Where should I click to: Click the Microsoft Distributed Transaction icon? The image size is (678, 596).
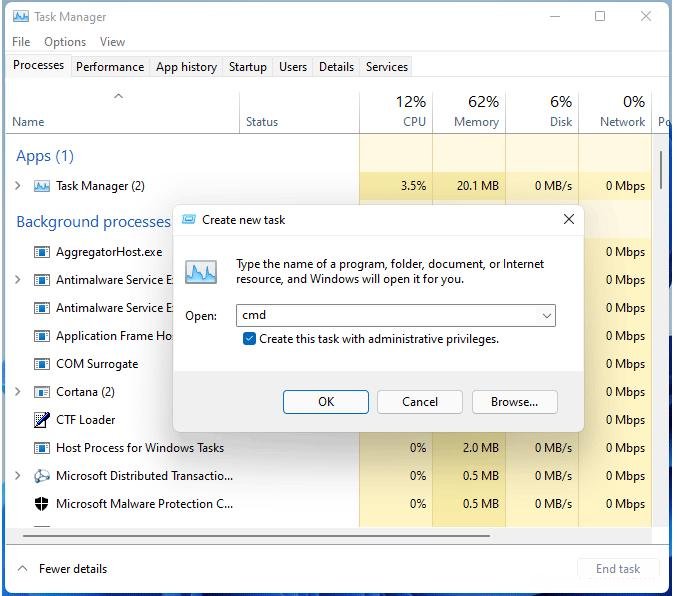[x=42, y=476]
